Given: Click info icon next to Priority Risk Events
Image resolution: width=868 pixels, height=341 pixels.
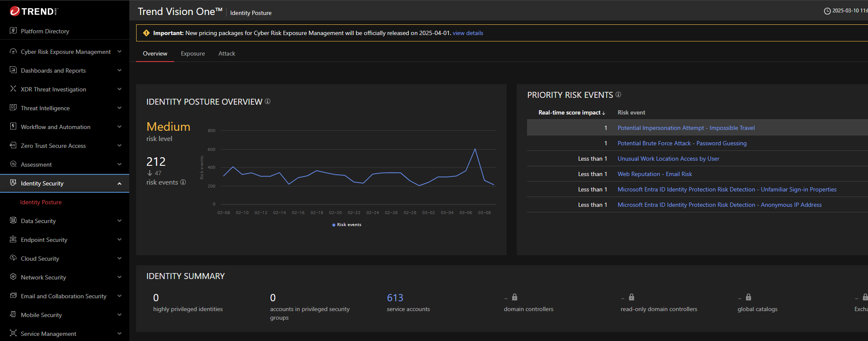Looking at the screenshot, I should click(618, 95).
